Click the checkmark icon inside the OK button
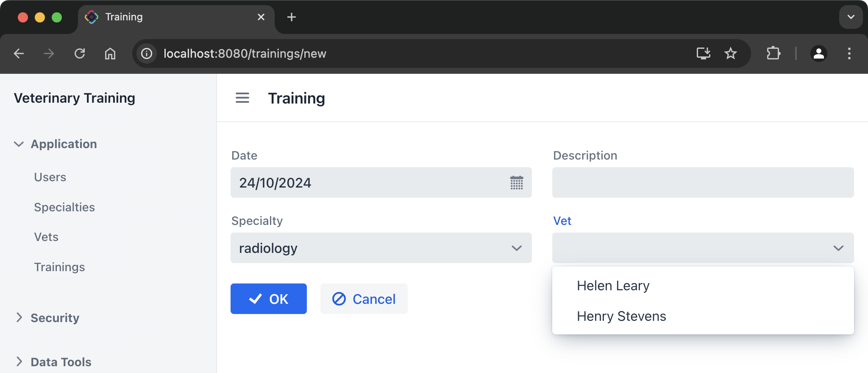 (x=254, y=299)
